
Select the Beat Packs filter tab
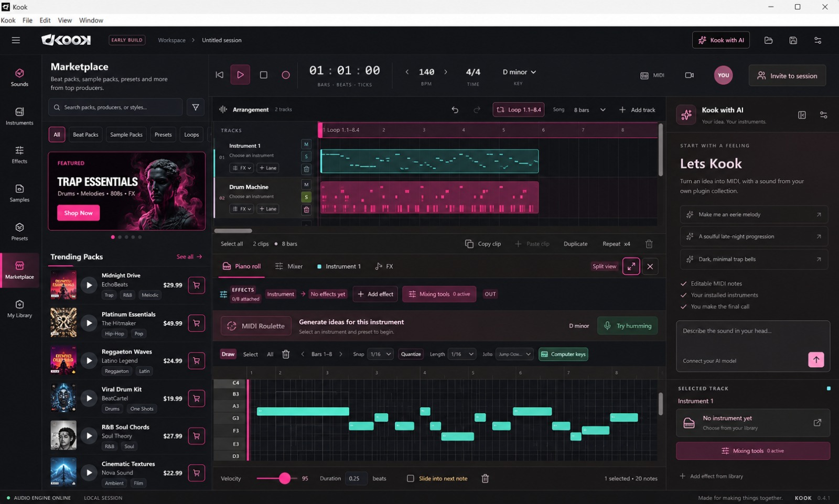point(85,135)
